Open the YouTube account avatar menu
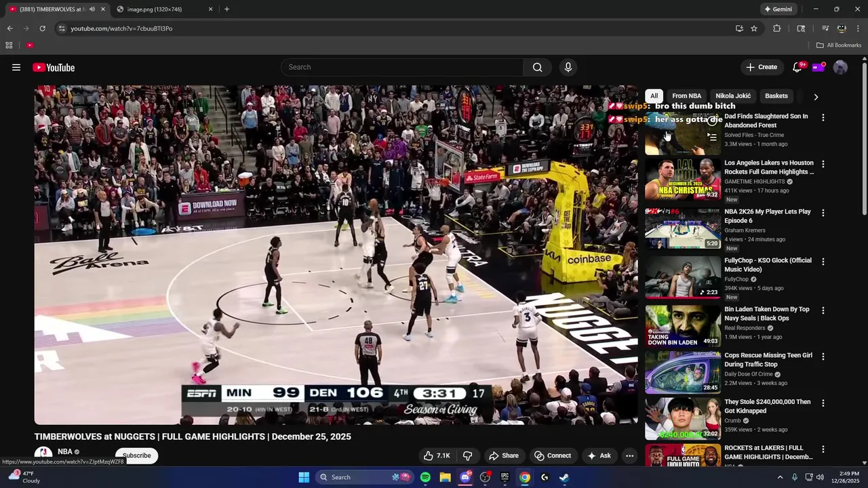The image size is (868, 488). [840, 67]
